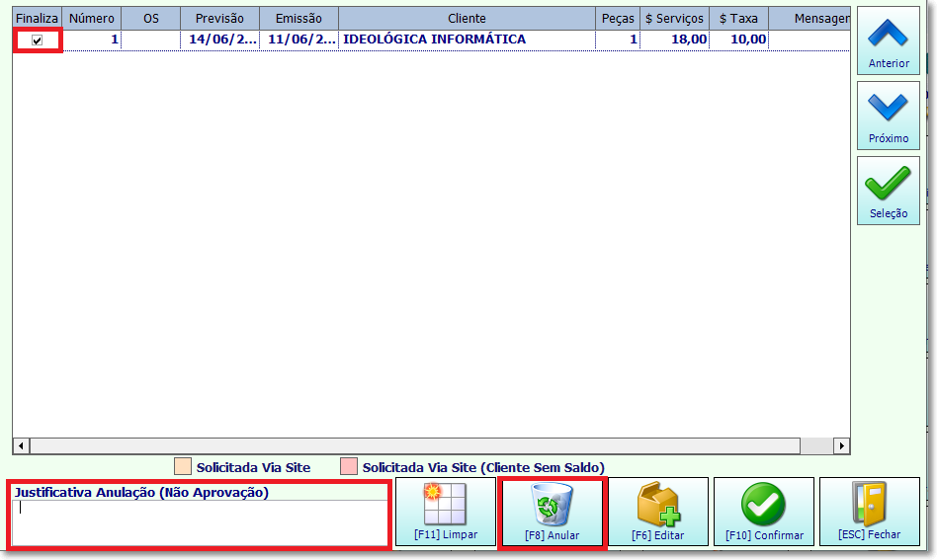This screenshot has width=937, height=560.
Task: Click the services value 18,00
Action: [x=675, y=40]
